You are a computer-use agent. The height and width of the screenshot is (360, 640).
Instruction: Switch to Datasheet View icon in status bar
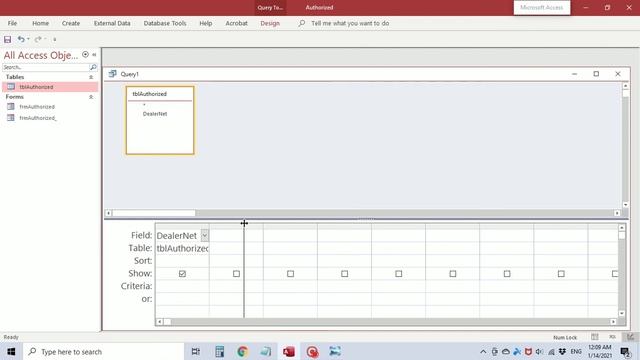[x=595, y=337]
